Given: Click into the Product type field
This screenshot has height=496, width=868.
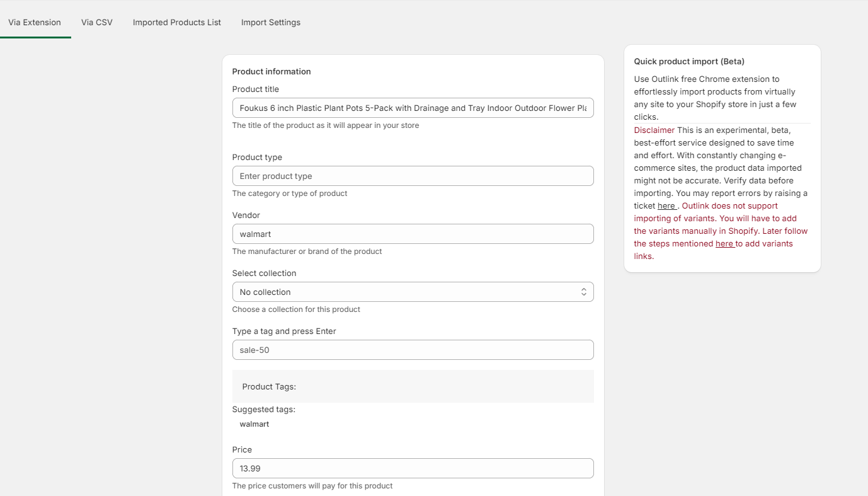Looking at the screenshot, I should [x=413, y=176].
